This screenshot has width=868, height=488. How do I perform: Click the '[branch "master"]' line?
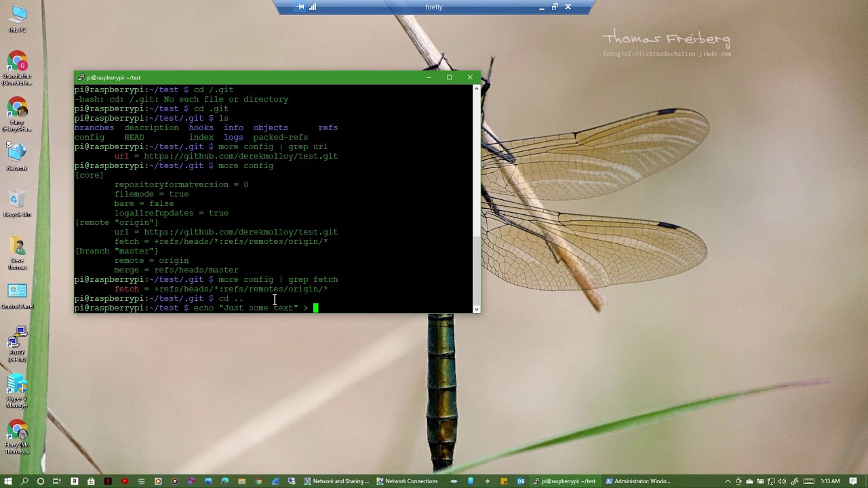(116, 251)
